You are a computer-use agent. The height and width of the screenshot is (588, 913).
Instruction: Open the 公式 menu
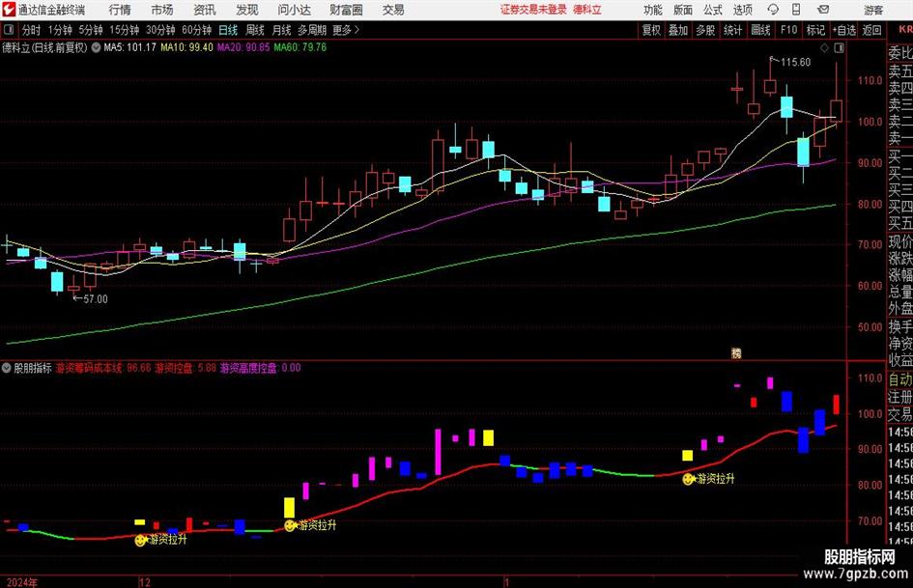point(713,10)
